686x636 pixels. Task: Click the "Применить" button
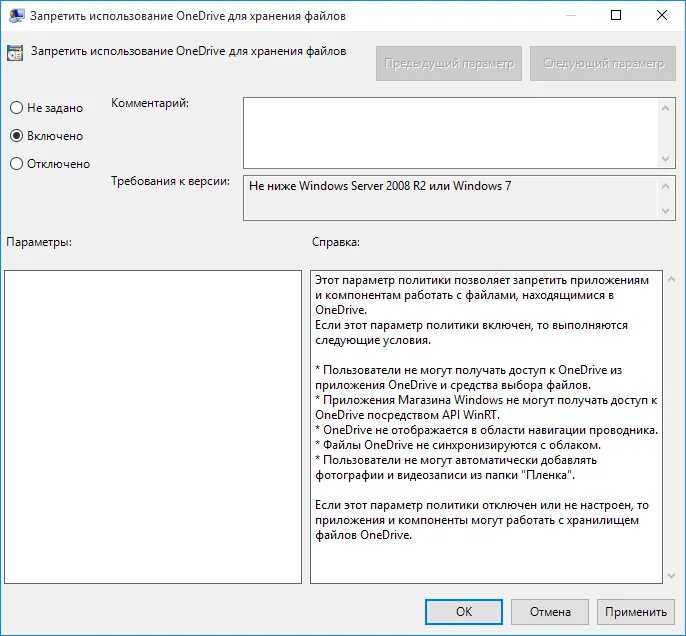point(636,612)
